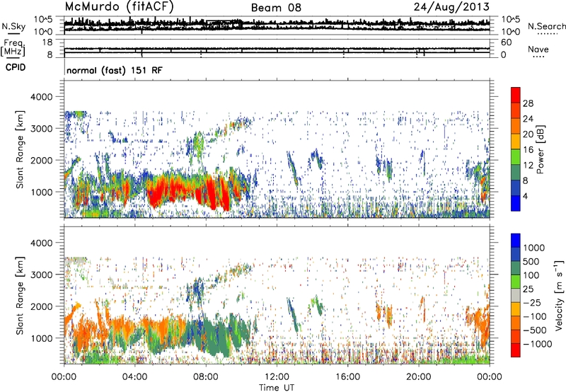Click the dark green 8-12 dB colorbar segment
Image resolution: width=566 pixels, height=392 pixels.
[516, 172]
